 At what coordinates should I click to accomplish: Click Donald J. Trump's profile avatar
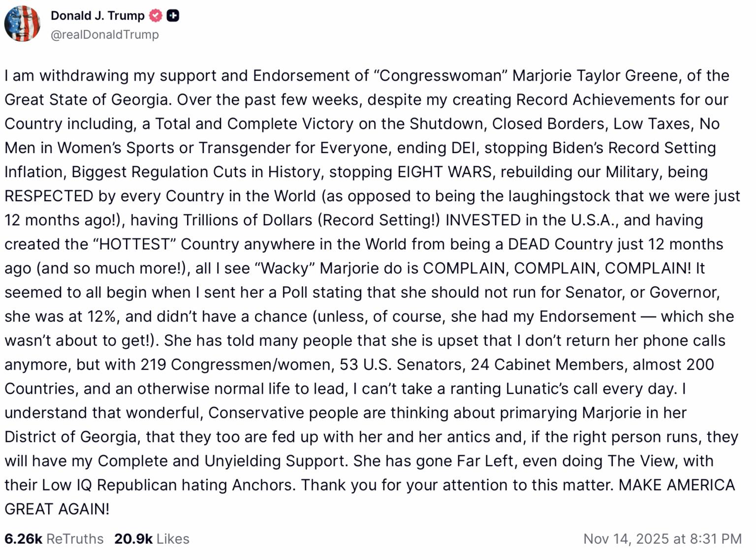[x=22, y=24]
